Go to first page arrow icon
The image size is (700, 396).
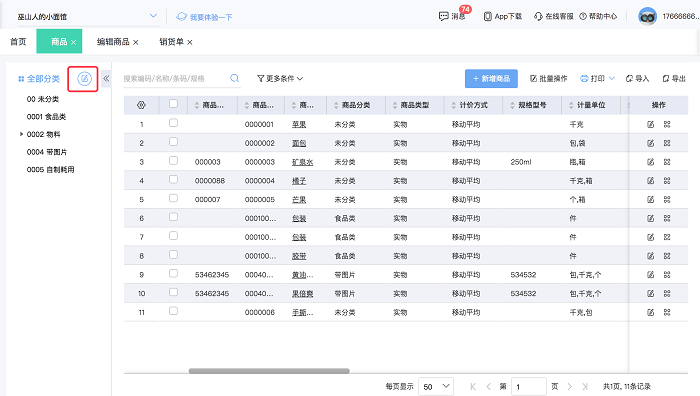pos(473,387)
